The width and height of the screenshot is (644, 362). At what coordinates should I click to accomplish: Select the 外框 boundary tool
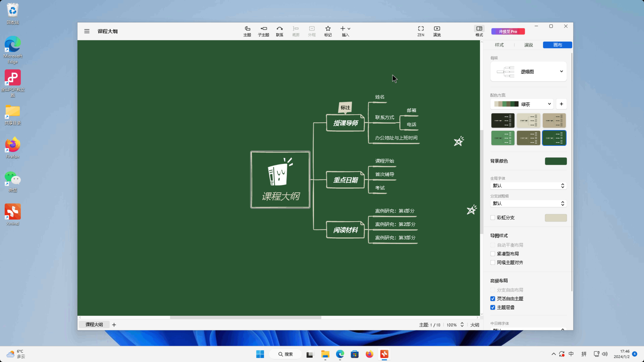pyautogui.click(x=312, y=31)
